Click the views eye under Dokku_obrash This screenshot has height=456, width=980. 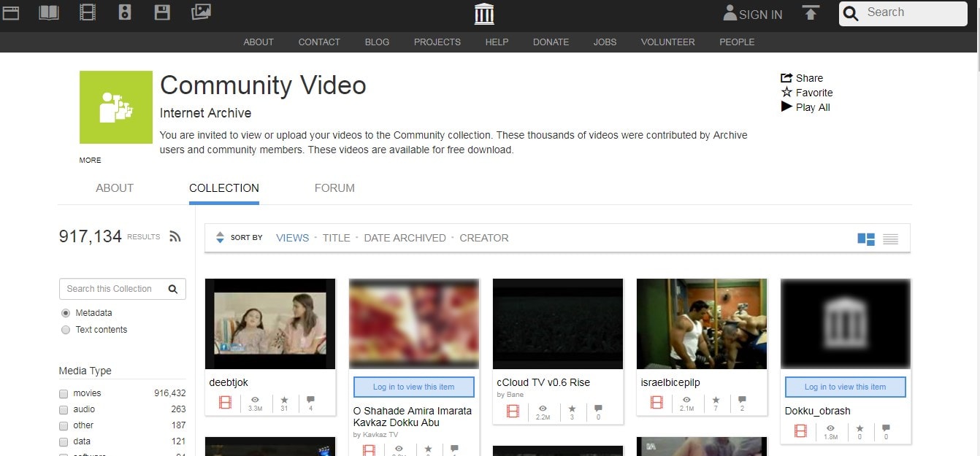pyautogui.click(x=831, y=428)
